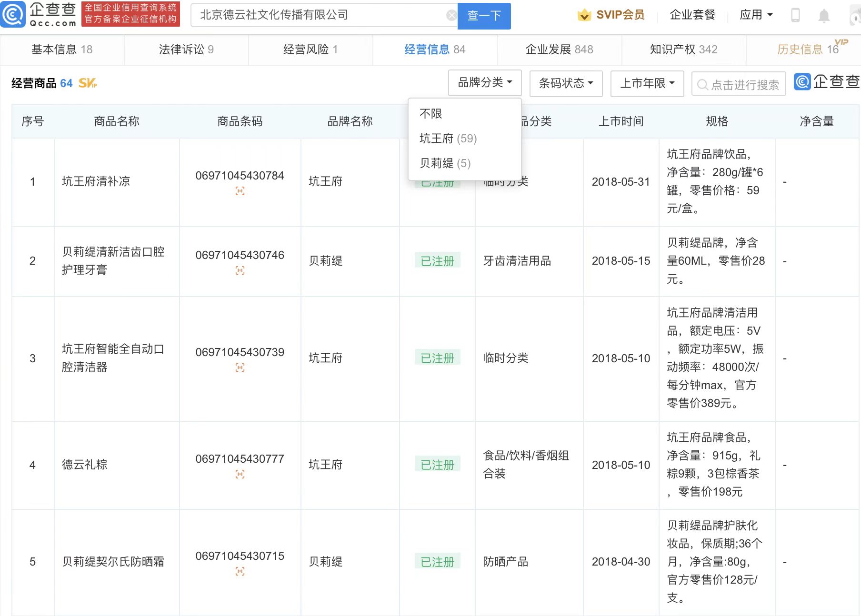Click the 点击进行搜索 product search field
The width and height of the screenshot is (861, 616).
739,84
